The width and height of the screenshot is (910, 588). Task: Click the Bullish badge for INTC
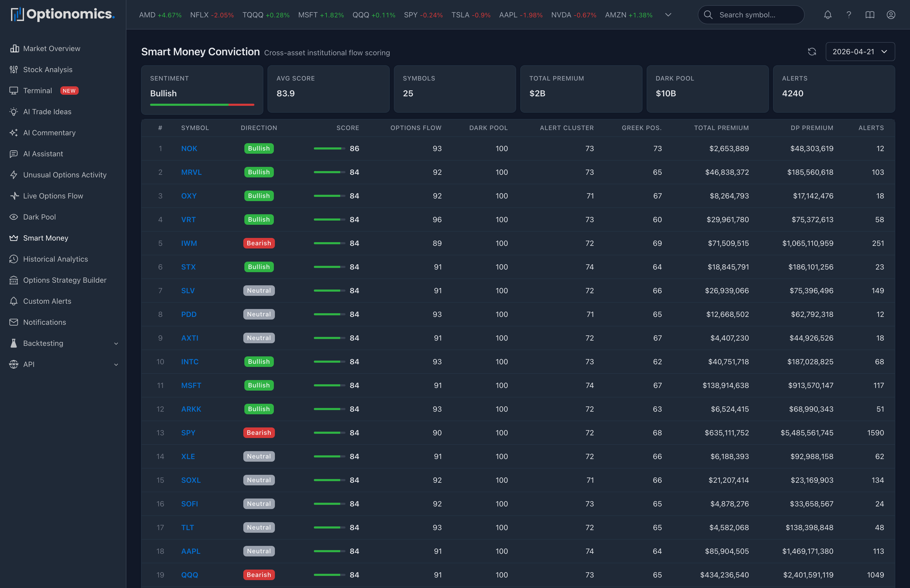(x=259, y=362)
